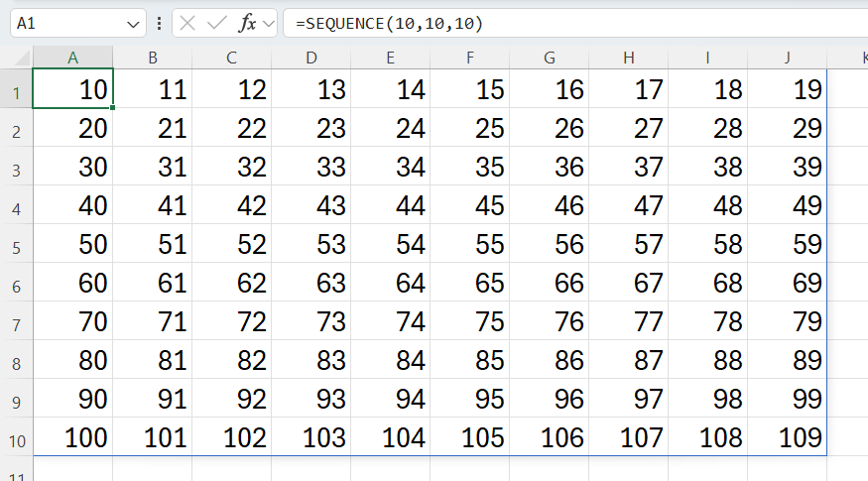Select the cell containing 103
This screenshot has width=868, height=481.
[x=311, y=436]
